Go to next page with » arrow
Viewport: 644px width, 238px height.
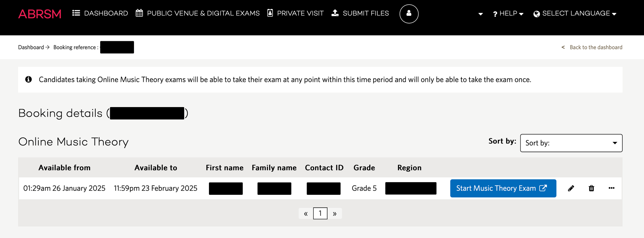pyautogui.click(x=335, y=213)
